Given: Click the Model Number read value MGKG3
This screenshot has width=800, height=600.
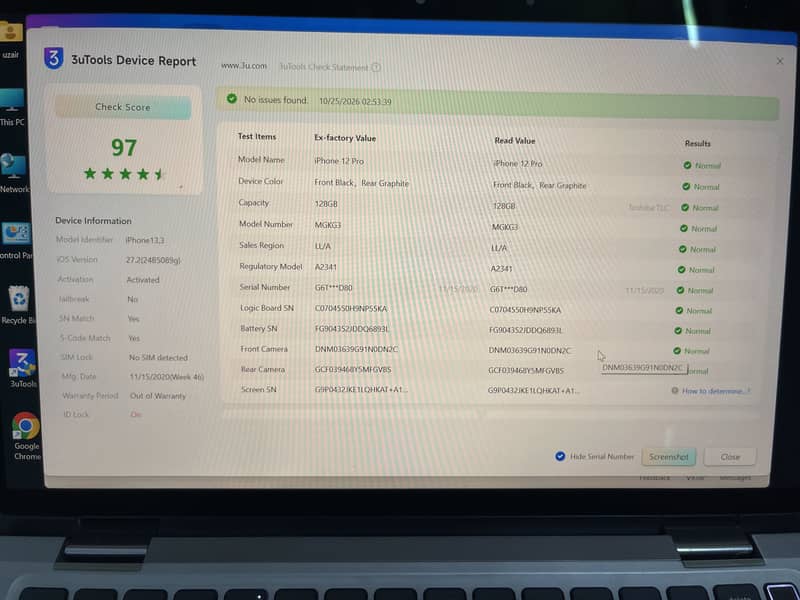Looking at the screenshot, I should pos(505,227).
